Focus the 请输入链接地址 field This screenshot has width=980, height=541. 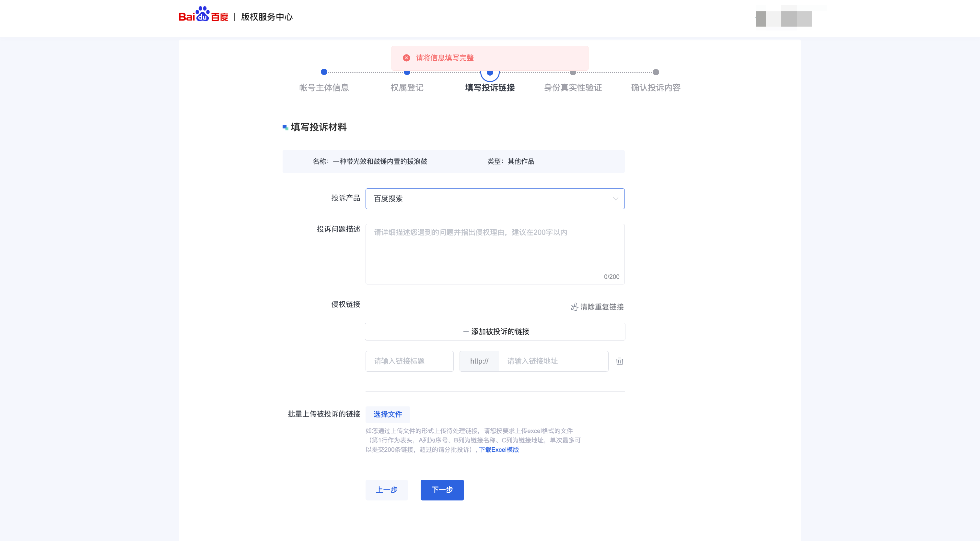coord(554,361)
